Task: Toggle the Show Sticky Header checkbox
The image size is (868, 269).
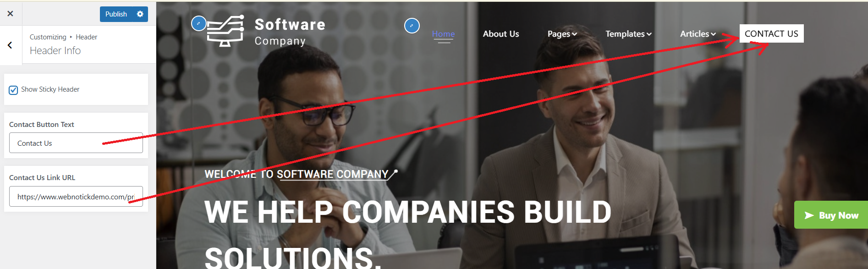Action: tap(14, 90)
